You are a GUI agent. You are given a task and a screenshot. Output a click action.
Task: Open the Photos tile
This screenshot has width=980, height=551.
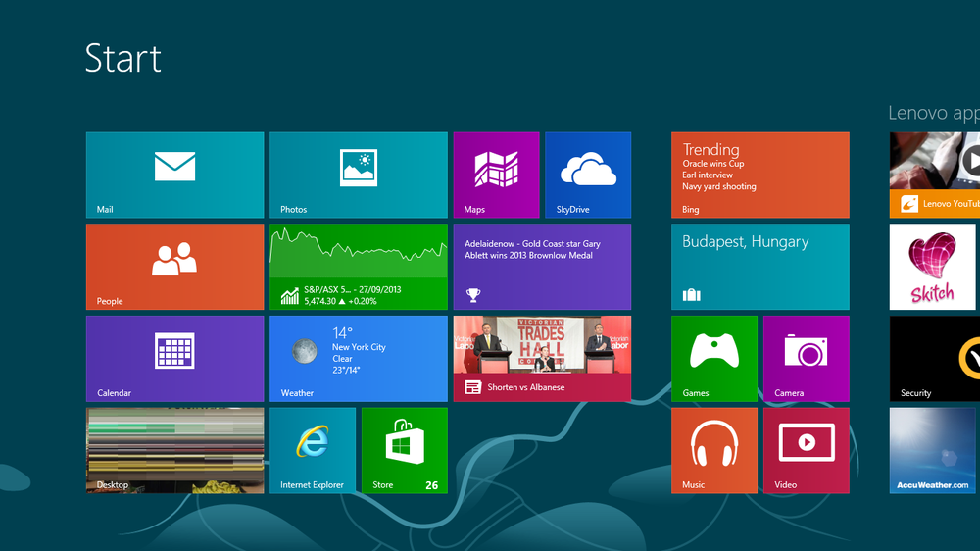point(358,175)
